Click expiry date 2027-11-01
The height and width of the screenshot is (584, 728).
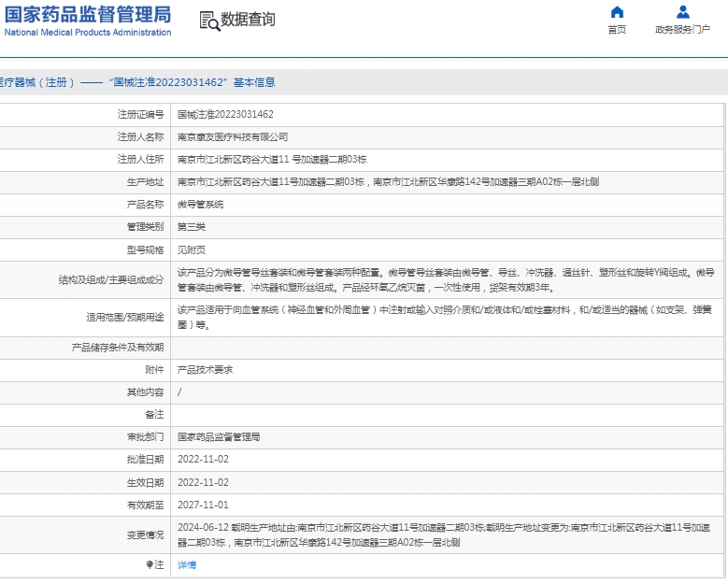coord(203,505)
